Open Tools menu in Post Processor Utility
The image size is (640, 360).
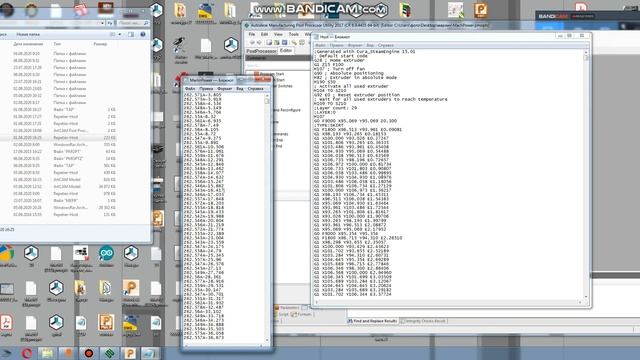tap(293, 34)
